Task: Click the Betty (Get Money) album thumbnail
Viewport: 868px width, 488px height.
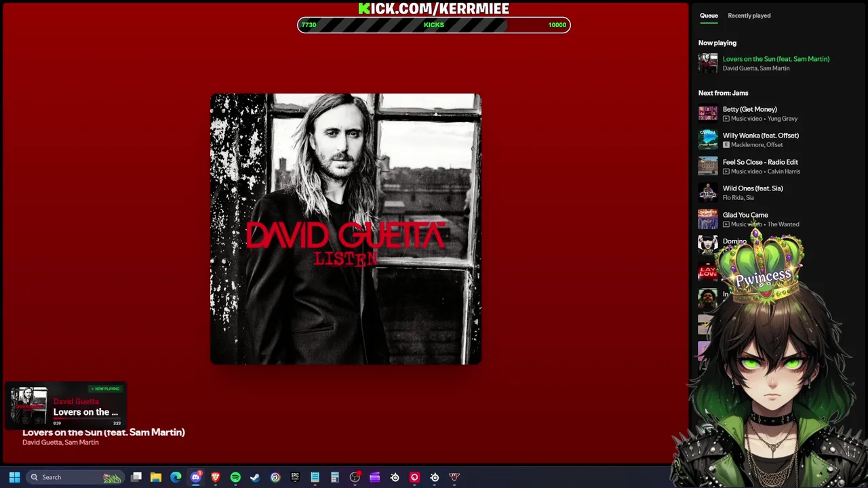Action: 708,113
